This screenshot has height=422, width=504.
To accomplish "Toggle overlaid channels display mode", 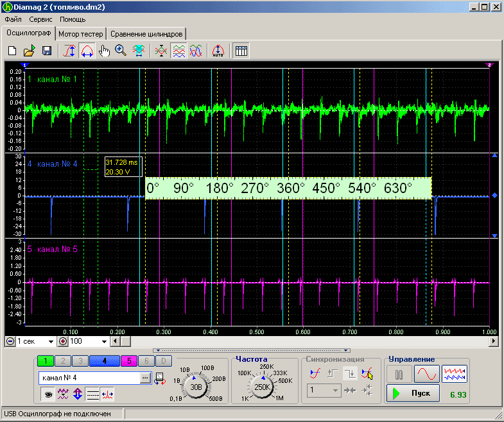I will tap(196, 51).
